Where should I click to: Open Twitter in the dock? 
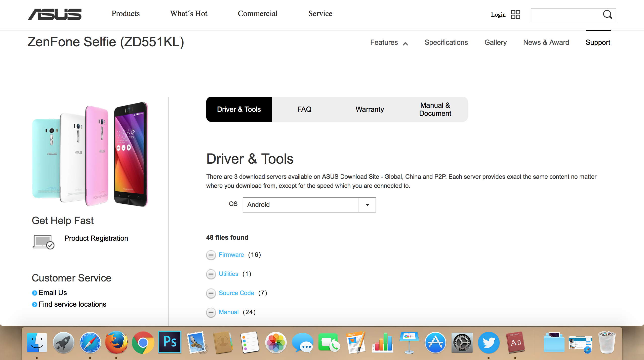tap(489, 342)
